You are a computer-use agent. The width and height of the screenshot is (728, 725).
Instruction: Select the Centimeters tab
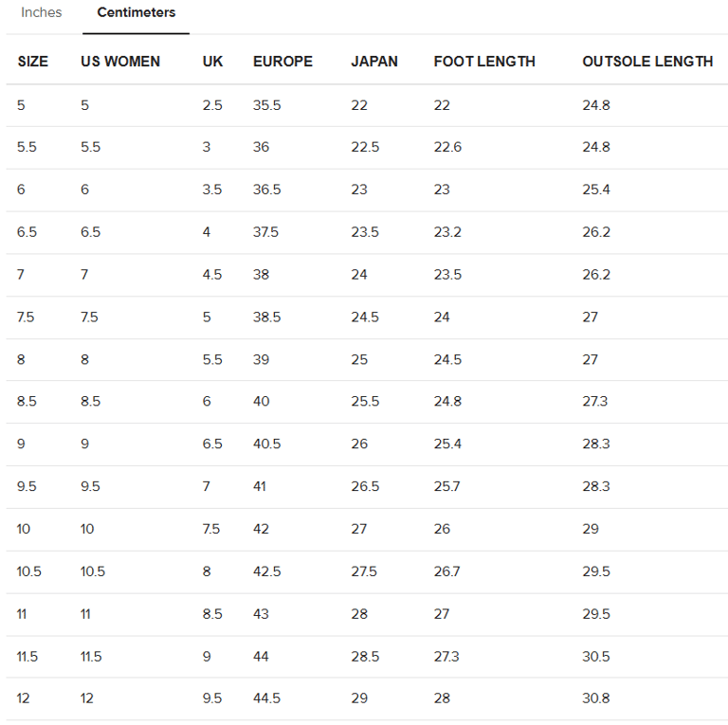click(136, 13)
